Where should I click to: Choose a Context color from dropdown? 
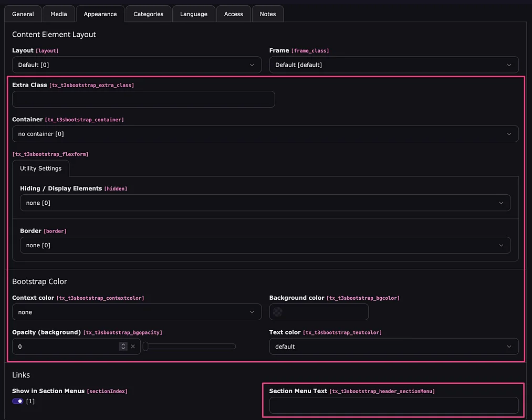[x=137, y=312]
